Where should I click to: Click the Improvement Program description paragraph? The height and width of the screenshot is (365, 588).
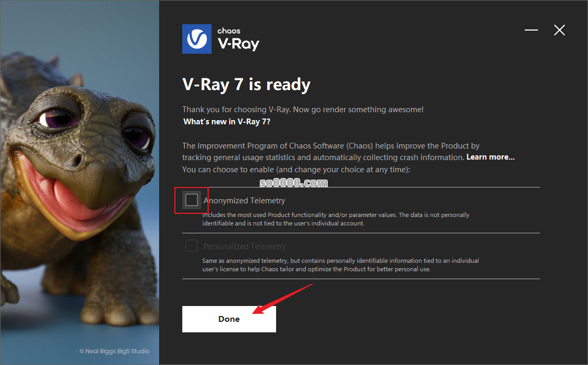point(348,151)
